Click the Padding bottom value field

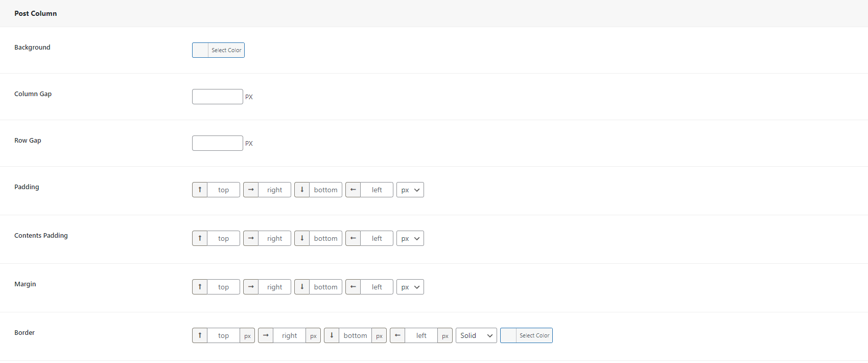pos(325,190)
